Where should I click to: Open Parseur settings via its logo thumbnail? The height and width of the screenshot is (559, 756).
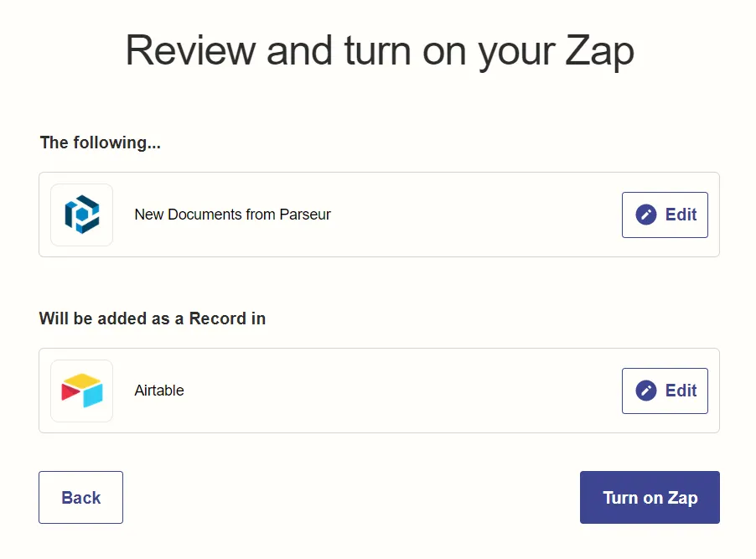tap(81, 215)
